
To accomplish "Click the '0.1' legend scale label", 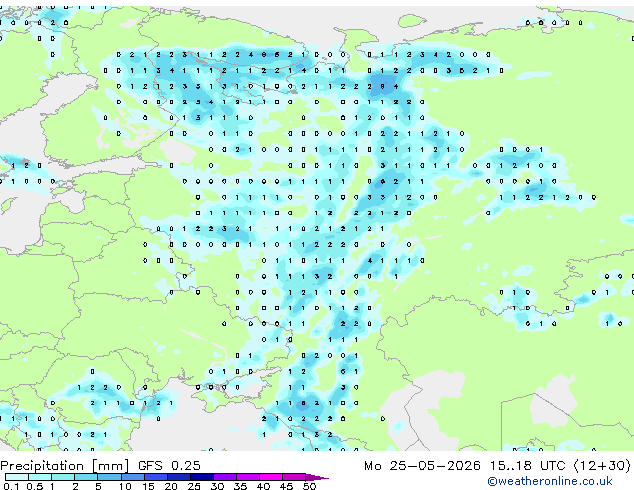I will [x=12, y=486].
